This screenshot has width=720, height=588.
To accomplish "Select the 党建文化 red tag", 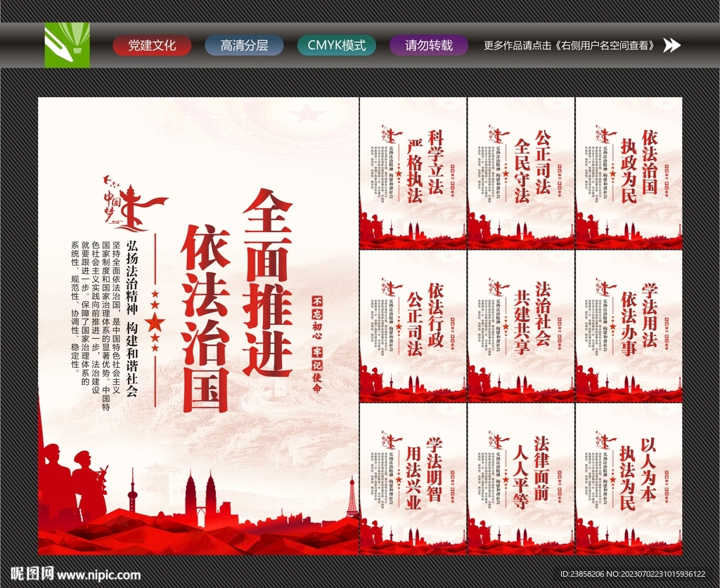I will [x=151, y=44].
